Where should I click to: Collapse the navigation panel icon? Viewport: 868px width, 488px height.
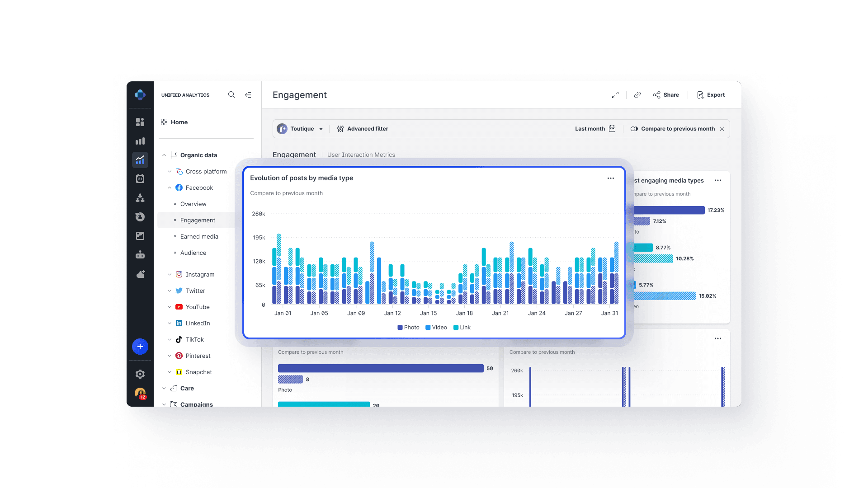coord(248,95)
